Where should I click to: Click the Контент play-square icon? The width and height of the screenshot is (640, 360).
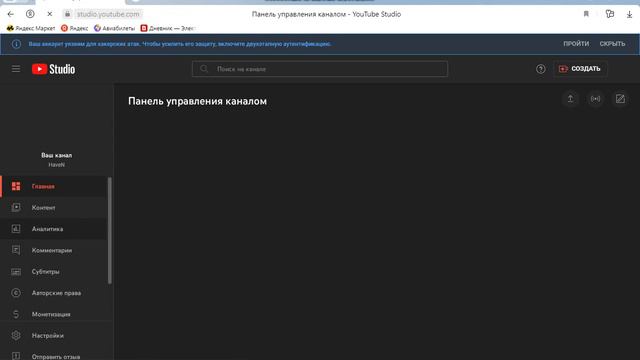16,207
